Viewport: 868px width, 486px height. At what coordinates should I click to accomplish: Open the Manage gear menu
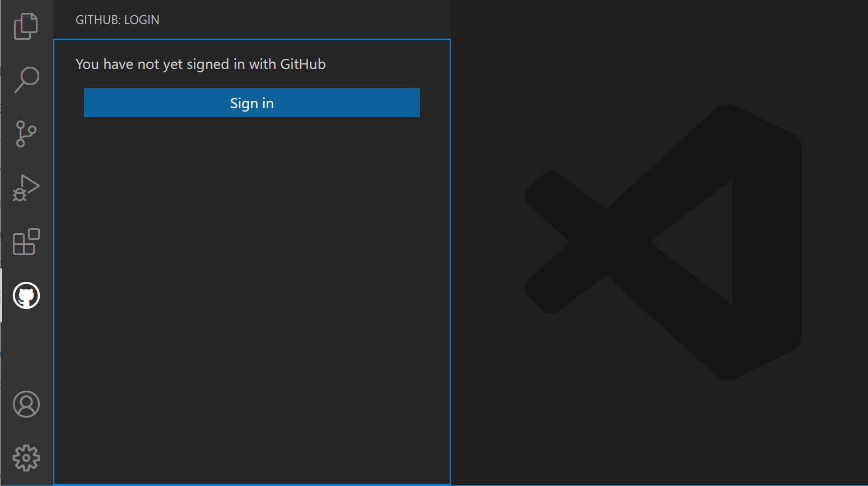coord(26,458)
